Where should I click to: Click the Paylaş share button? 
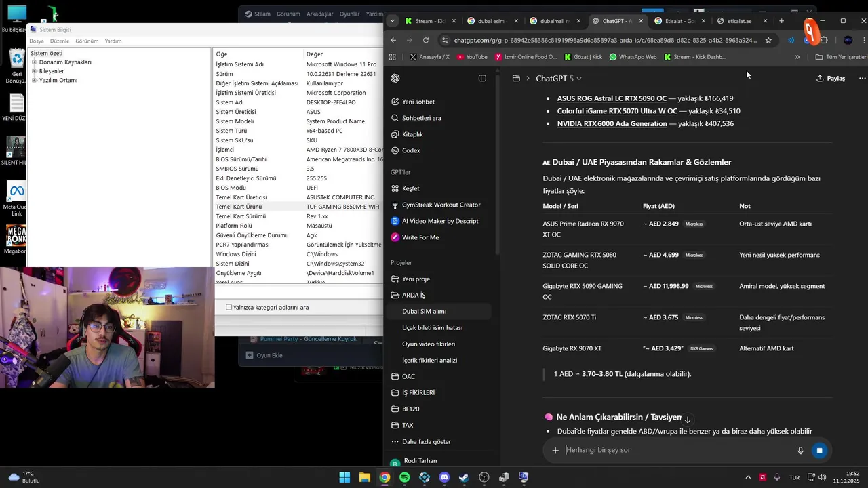click(831, 78)
